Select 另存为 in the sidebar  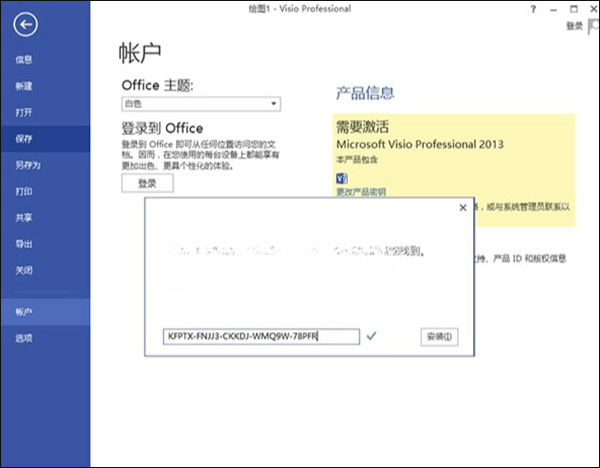coord(27,165)
